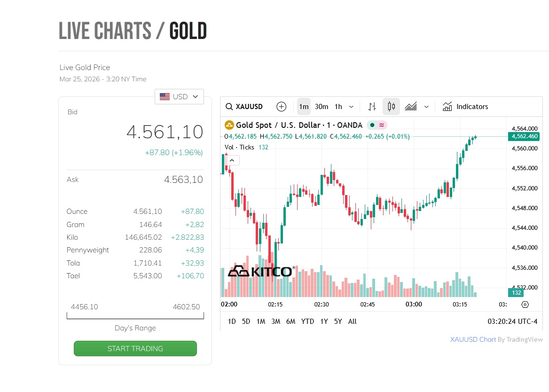Open the XAUUSD Chart link
This screenshot has width=549, height=392.
pyautogui.click(x=473, y=339)
